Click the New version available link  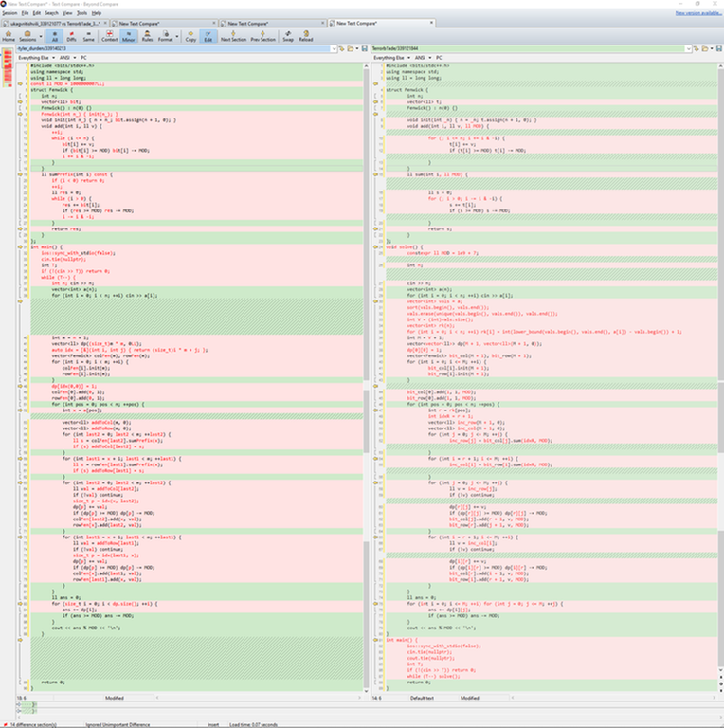pos(697,13)
